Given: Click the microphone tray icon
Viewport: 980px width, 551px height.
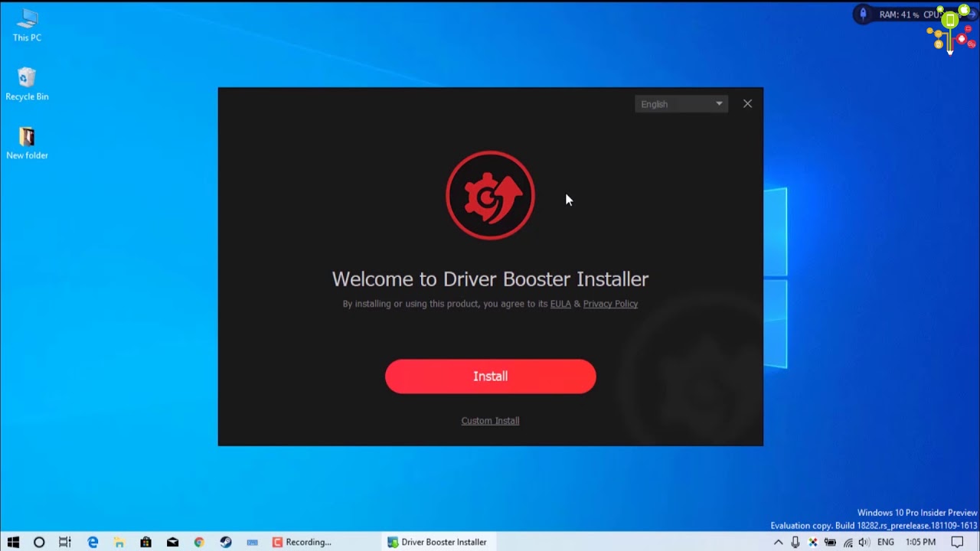Looking at the screenshot, I should tap(795, 542).
